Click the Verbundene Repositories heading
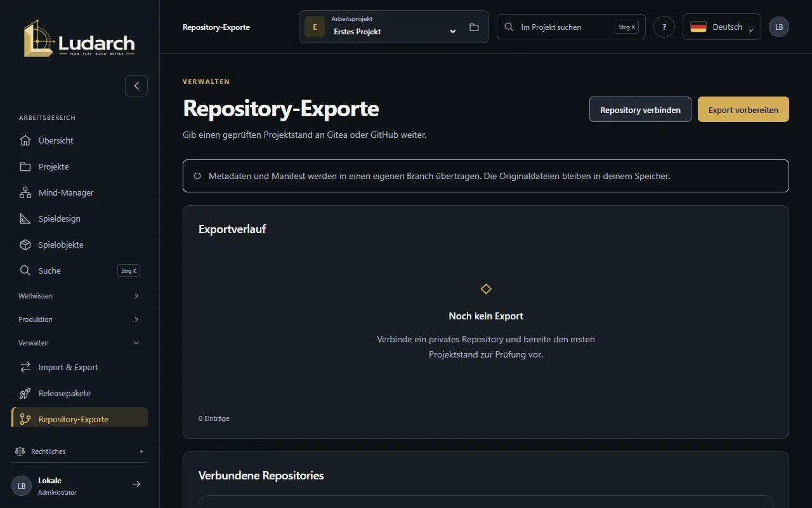 click(261, 476)
